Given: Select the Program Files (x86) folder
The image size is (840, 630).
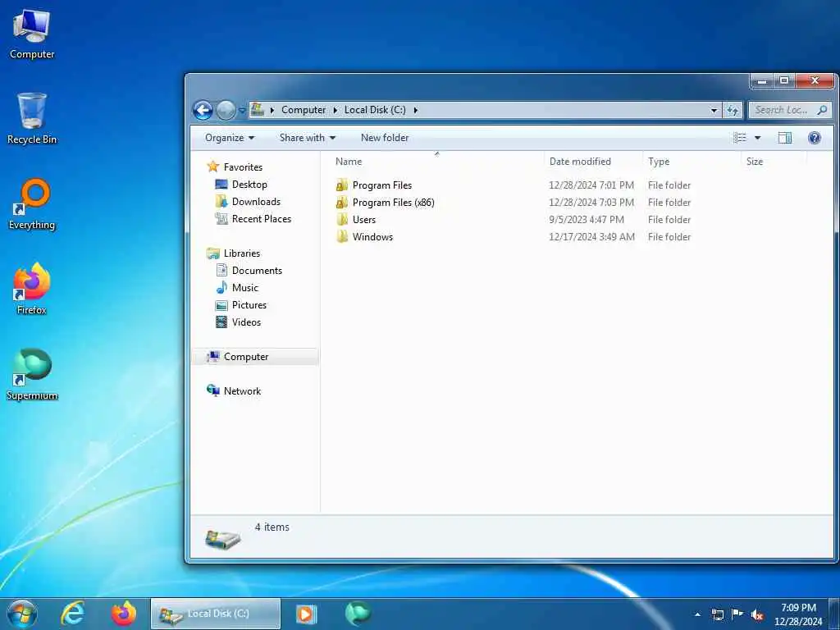Looking at the screenshot, I should (393, 203).
